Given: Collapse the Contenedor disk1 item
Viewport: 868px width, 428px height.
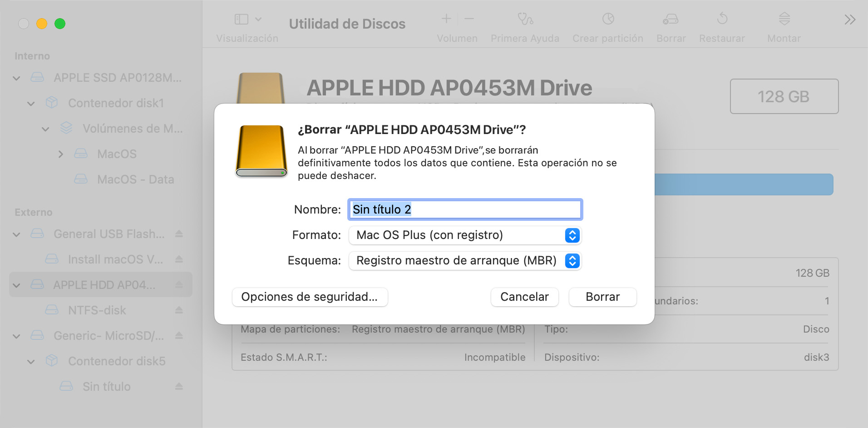Looking at the screenshot, I should point(31,104).
